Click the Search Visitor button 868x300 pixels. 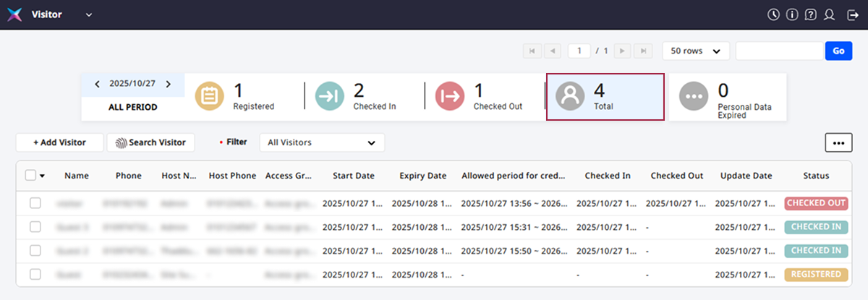coord(150,142)
